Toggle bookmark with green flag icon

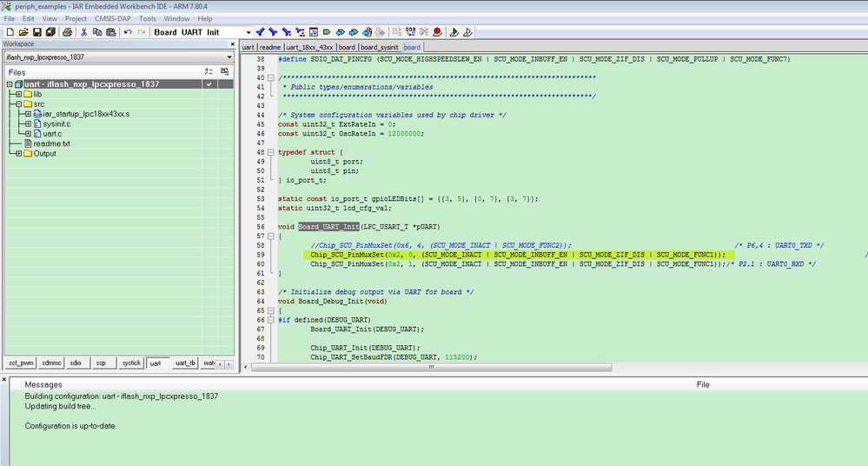[327, 32]
